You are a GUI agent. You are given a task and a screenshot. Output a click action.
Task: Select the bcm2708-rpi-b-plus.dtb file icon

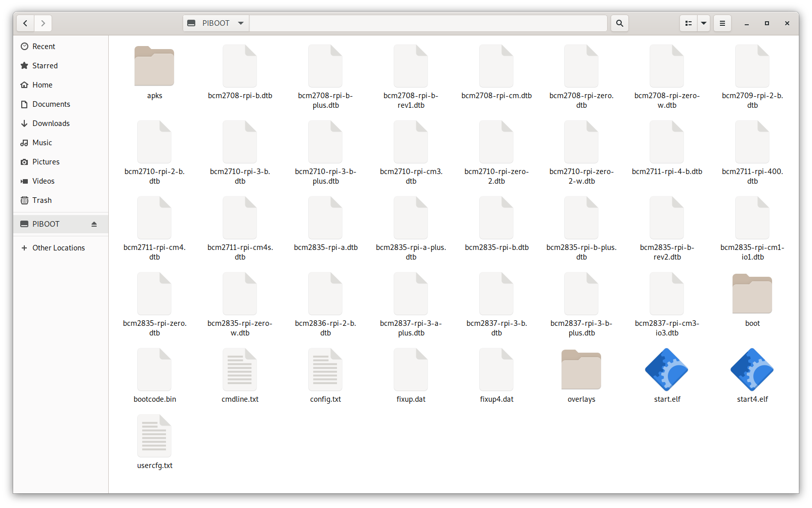[325, 66]
